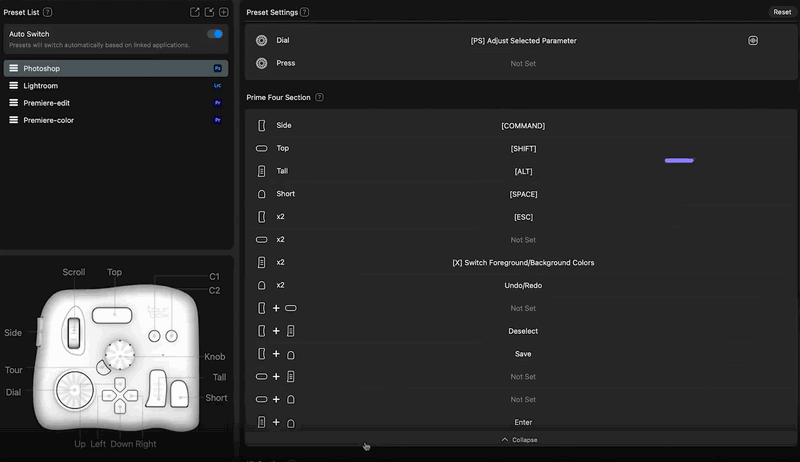
Task: Edit the Side button's COMMAND assignment
Action: pos(523,126)
